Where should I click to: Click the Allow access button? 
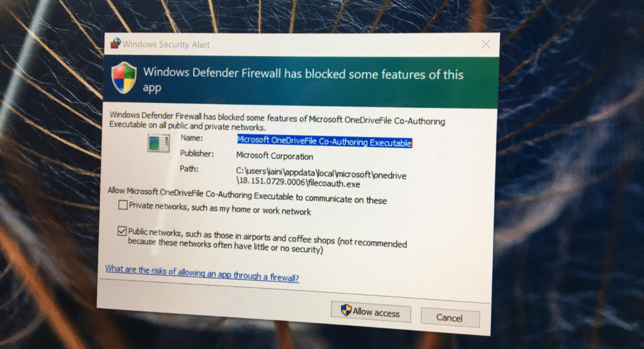pyautogui.click(x=371, y=311)
